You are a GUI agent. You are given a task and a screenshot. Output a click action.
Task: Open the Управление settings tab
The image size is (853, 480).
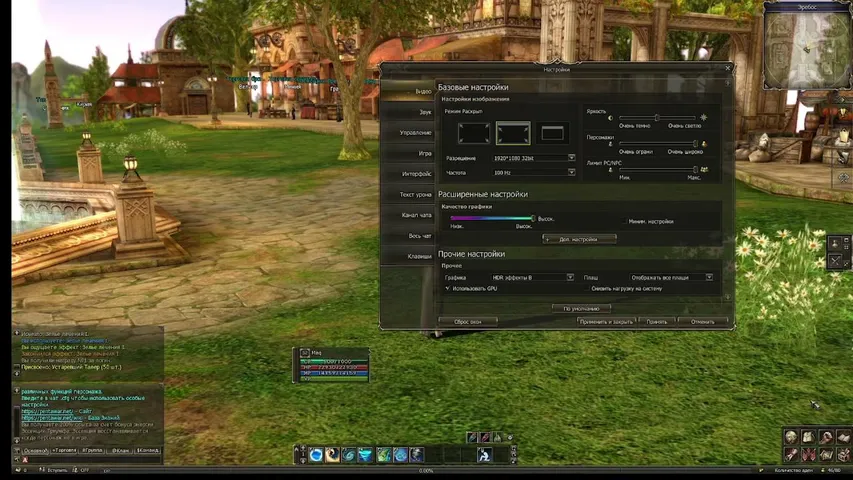[407, 133]
